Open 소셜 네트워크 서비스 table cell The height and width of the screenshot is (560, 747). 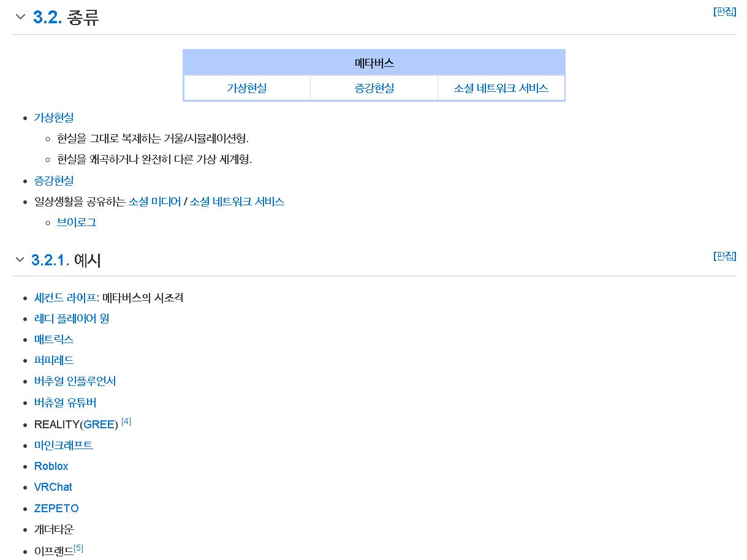pyautogui.click(x=501, y=88)
